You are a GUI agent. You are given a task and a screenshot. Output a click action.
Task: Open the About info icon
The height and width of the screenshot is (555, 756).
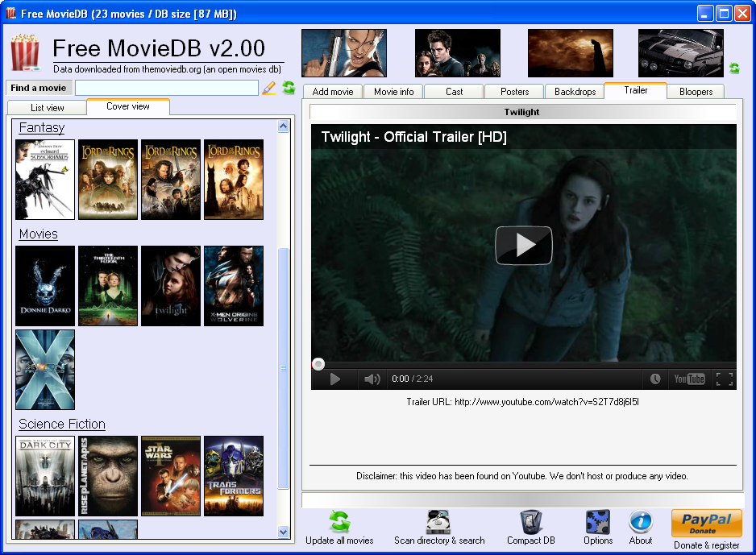coord(641,522)
